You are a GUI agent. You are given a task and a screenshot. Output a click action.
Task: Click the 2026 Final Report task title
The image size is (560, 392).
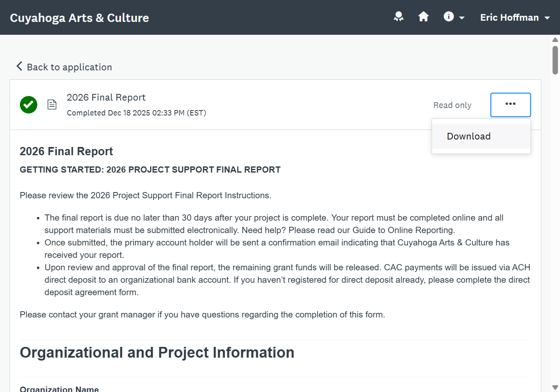tap(106, 97)
